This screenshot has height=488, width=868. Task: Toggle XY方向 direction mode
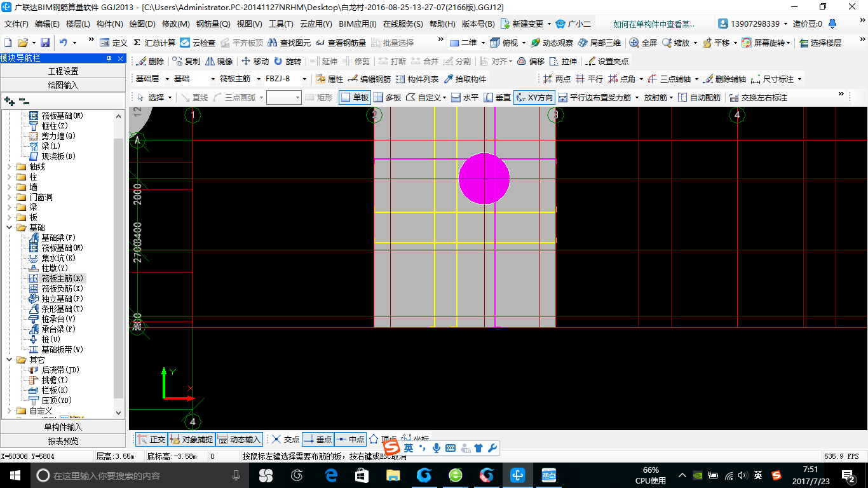[x=534, y=97]
